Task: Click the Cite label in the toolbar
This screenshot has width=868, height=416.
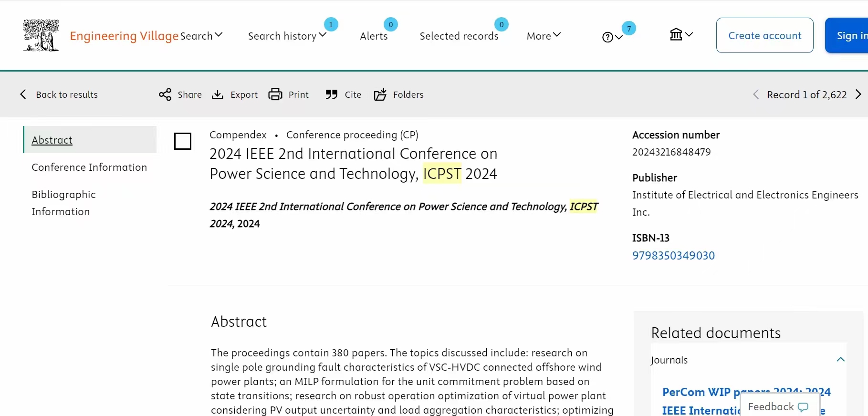Action: (x=353, y=94)
